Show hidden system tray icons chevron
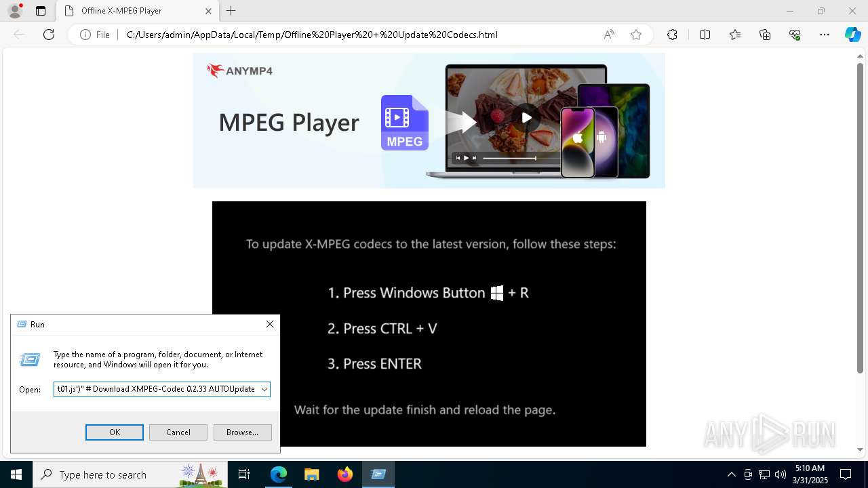The width and height of the screenshot is (868, 488). pyautogui.click(x=731, y=474)
